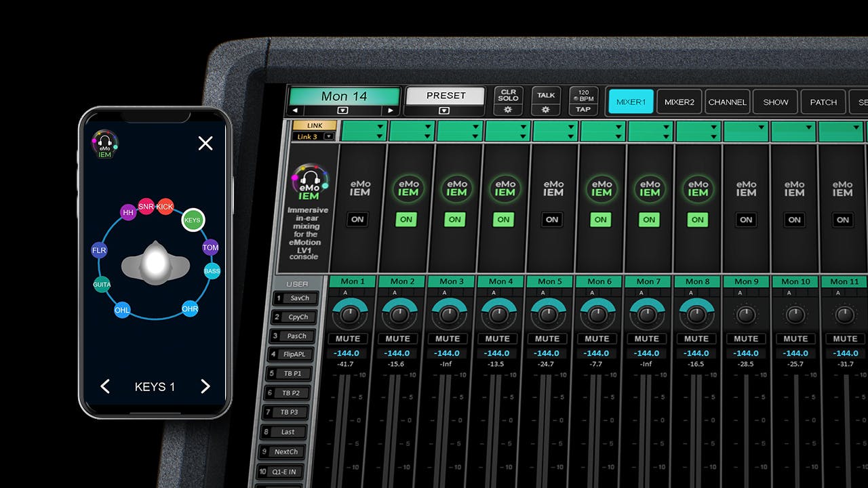Select the KEYS node on the phone circle
Viewport: 868px width, 488px height.
point(193,220)
